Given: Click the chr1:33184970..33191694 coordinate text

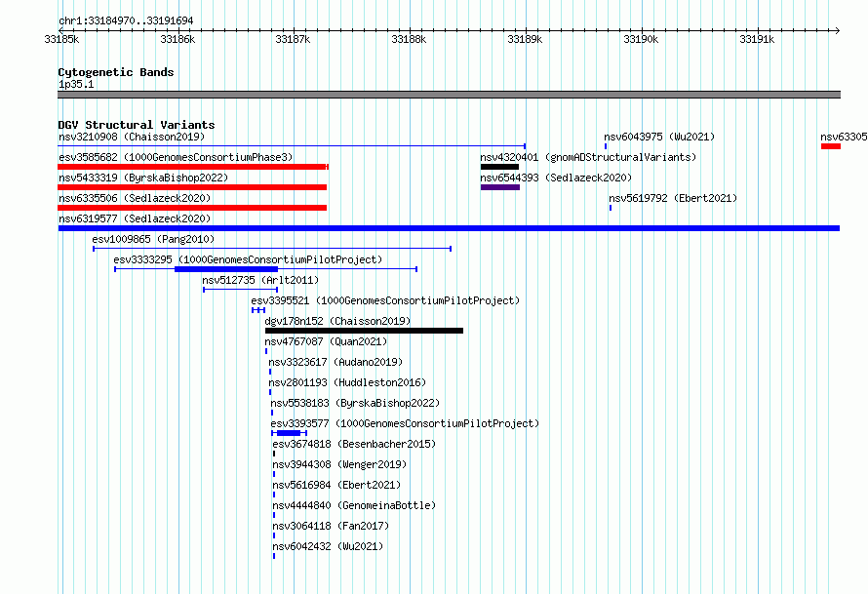Looking at the screenshot, I should pyautogui.click(x=126, y=21).
